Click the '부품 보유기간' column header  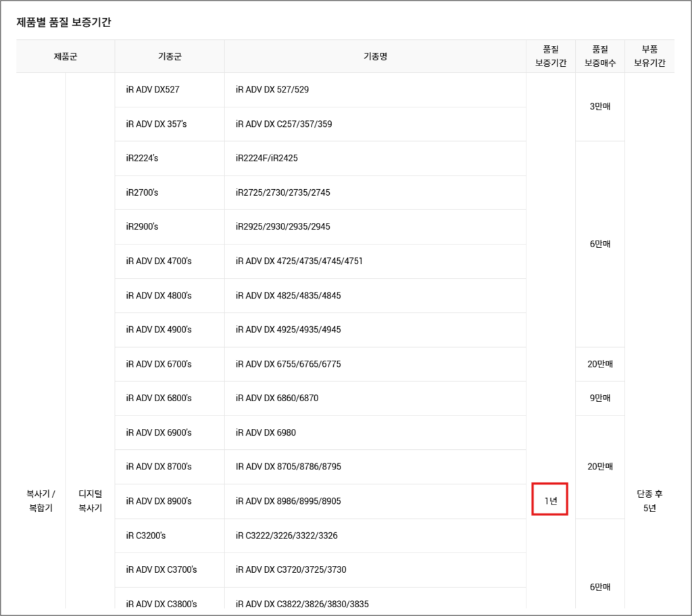pyautogui.click(x=649, y=57)
